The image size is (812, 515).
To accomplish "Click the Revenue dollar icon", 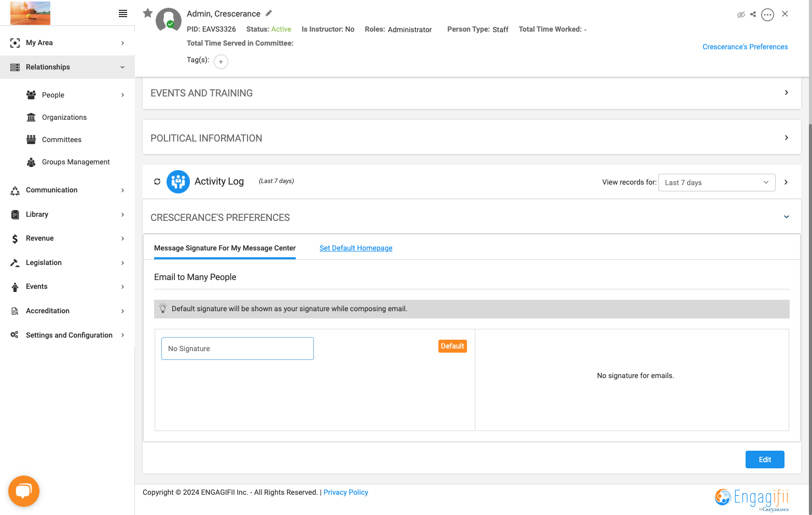I will [15, 239].
